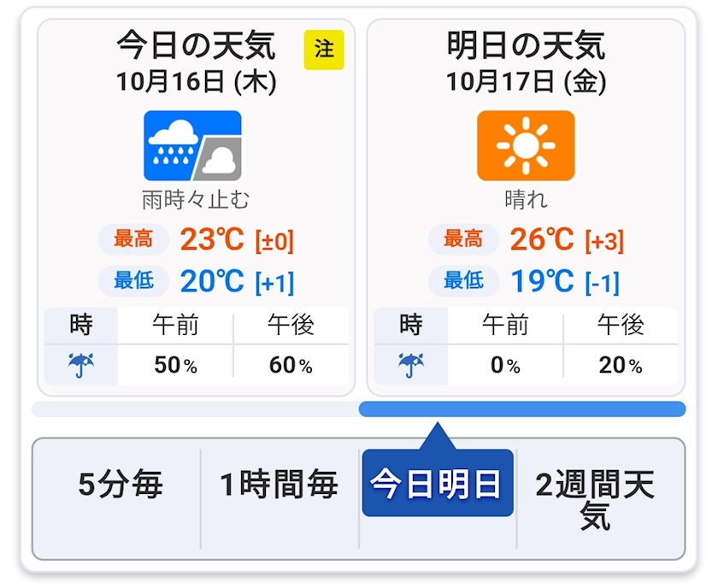Click tomorrow's orange sunny weather icon
Image resolution: width=718 pixels, height=588 pixels.
click(x=526, y=145)
